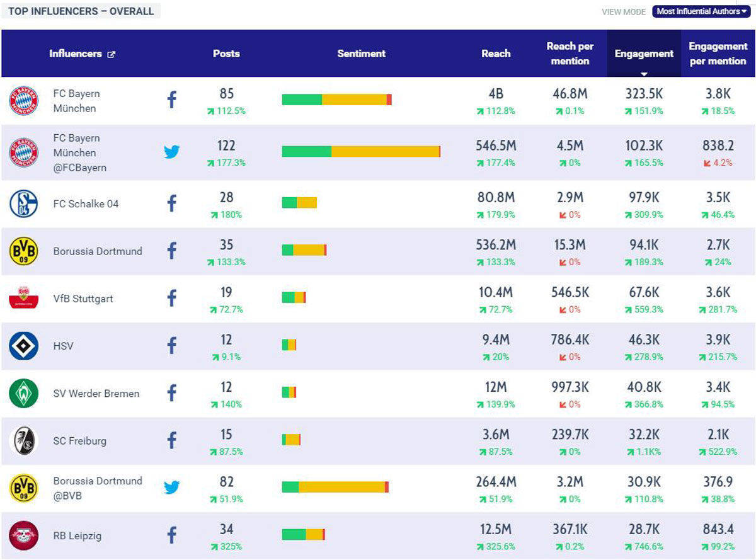Open the SV Werder Bremen influencer link

tap(96, 394)
